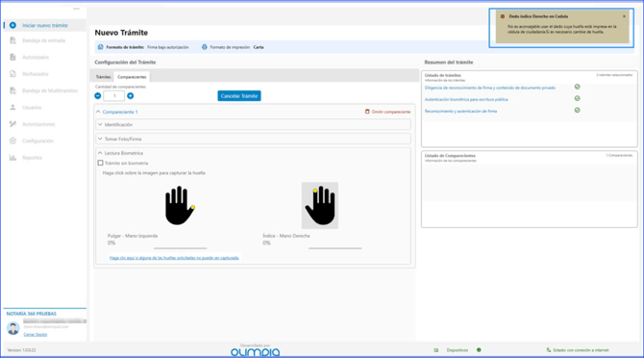Click the Dispositivos status label
The image size is (644, 358).
(x=458, y=350)
